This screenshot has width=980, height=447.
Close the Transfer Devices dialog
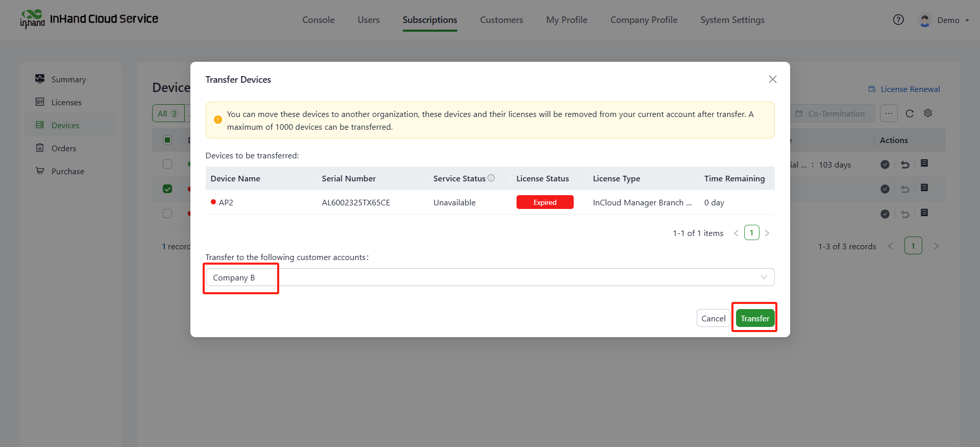point(772,79)
